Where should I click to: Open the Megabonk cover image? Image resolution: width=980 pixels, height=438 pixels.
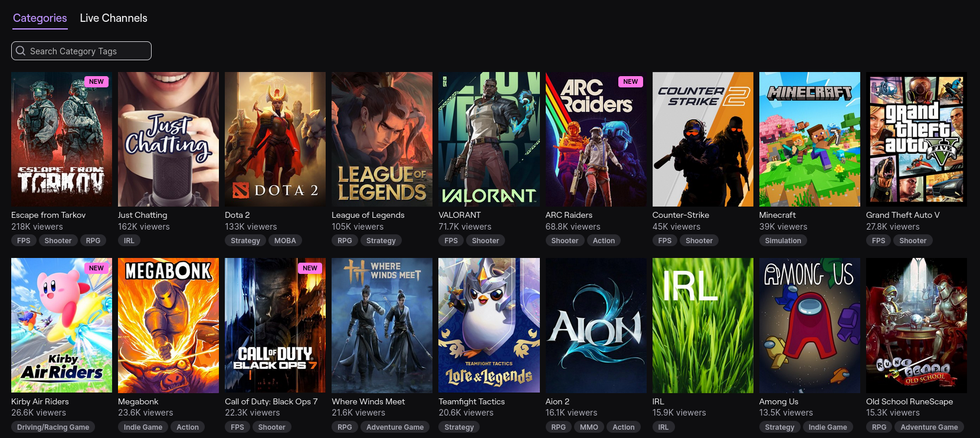[x=168, y=325]
